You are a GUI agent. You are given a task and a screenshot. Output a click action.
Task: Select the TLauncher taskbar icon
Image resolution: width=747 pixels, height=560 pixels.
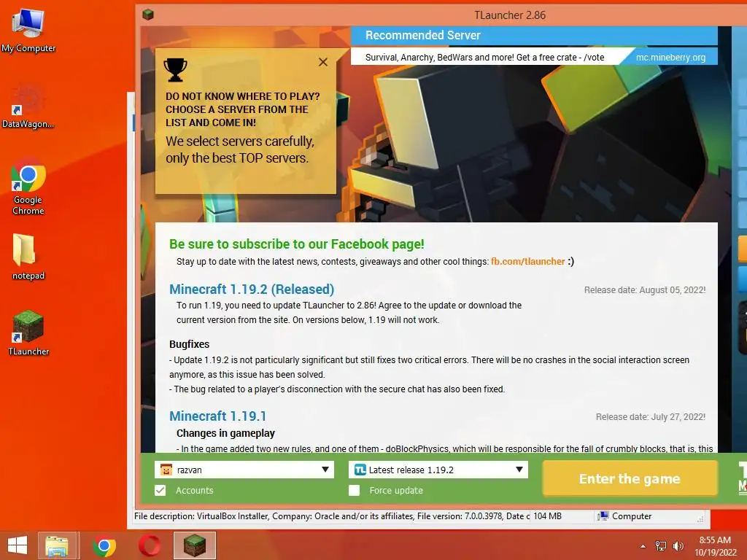pyautogui.click(x=195, y=545)
